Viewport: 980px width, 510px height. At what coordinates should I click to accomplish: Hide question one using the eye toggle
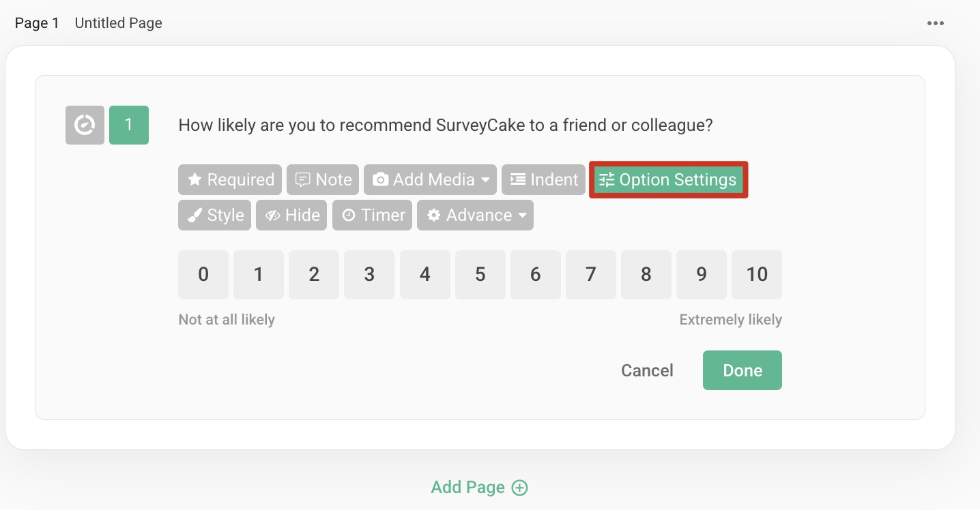click(x=291, y=215)
